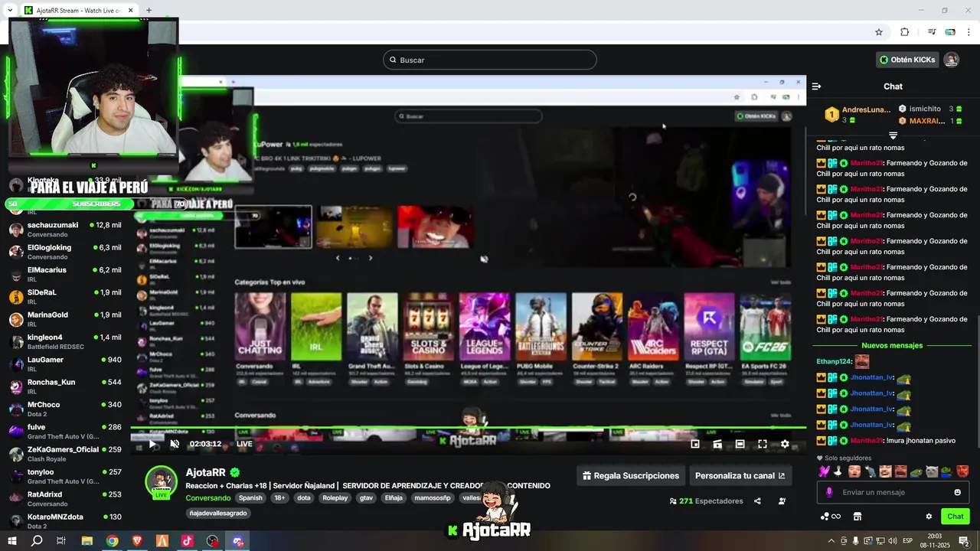980x551 pixels.
Task: Open LauGamer channel in sidebar
Action: click(65, 364)
